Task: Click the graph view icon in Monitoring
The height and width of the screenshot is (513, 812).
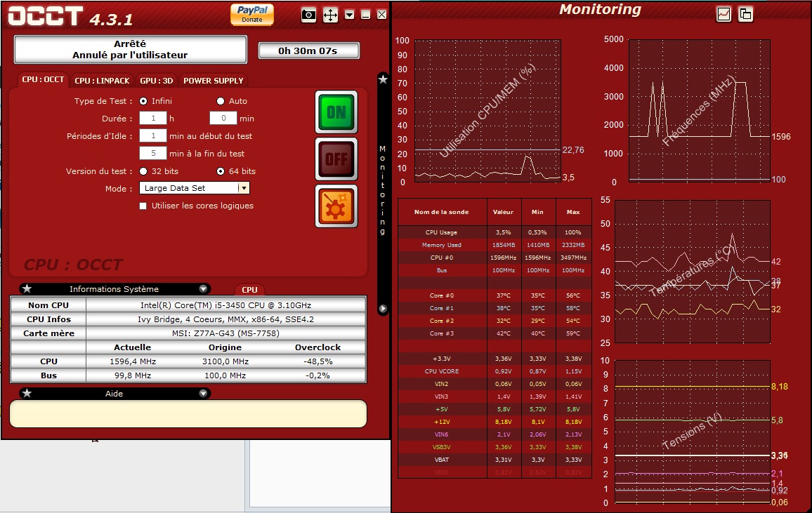Action: 723,14
